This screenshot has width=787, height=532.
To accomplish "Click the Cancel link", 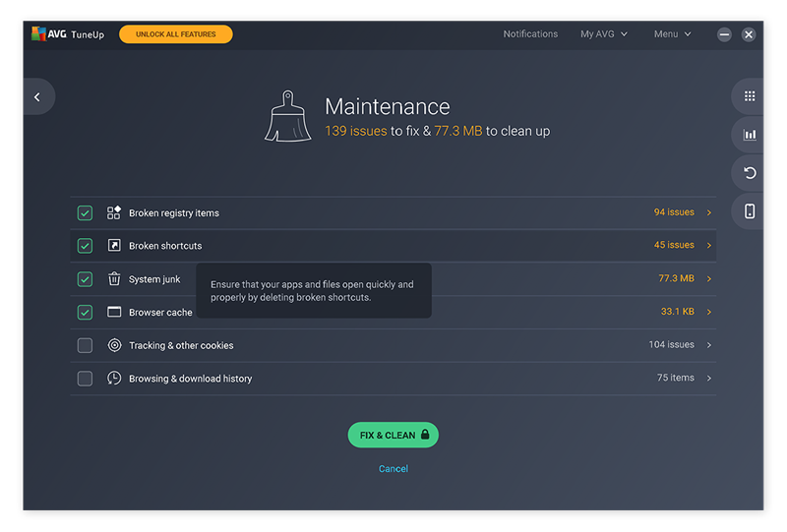I will coord(393,469).
